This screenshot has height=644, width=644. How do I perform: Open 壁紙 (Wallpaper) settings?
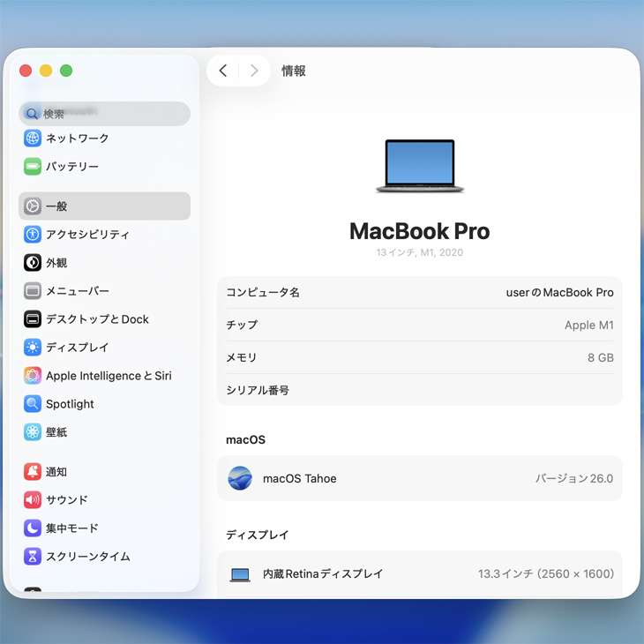pos(56,432)
